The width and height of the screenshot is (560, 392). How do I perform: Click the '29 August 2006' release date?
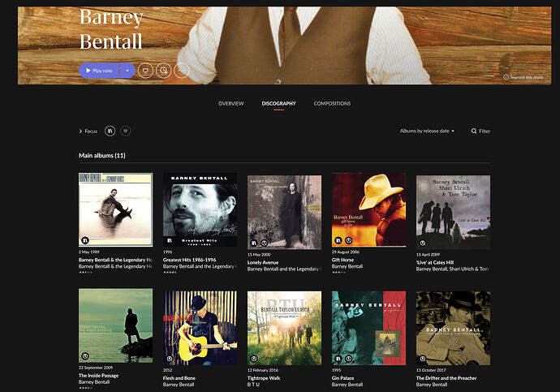coord(346,252)
